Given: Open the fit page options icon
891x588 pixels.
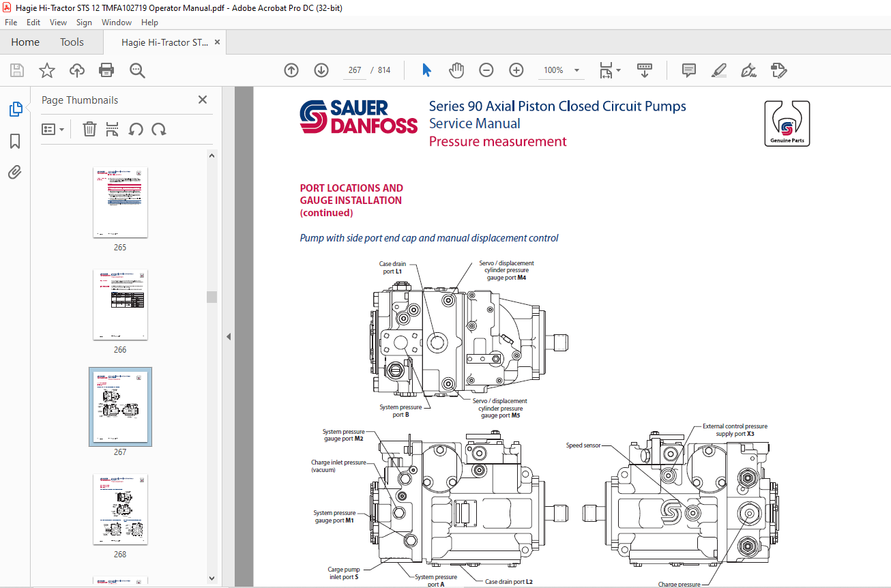Looking at the screenshot, I should (609, 70).
